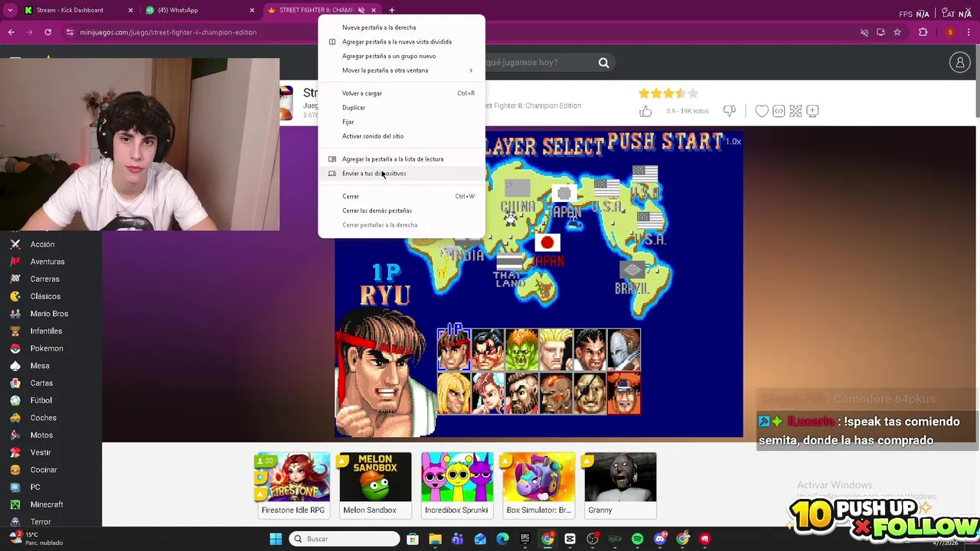Open the embed code icon
This screenshot has width=980, height=551.
pos(779,112)
